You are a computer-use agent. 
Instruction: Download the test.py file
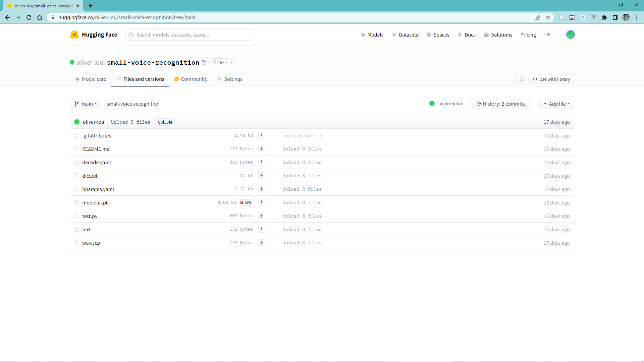tap(262, 216)
